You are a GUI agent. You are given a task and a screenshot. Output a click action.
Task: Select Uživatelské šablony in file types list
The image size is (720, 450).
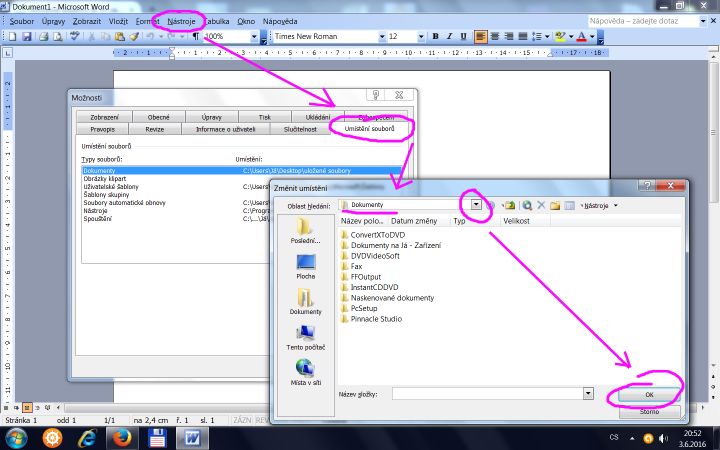tap(111, 187)
